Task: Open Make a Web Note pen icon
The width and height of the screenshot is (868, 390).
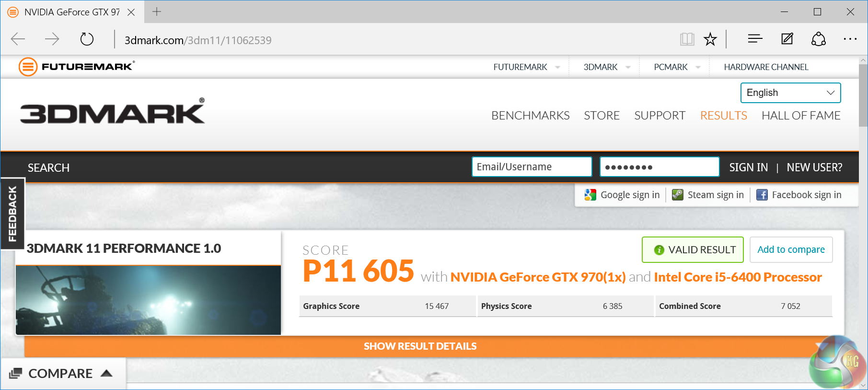Action: click(787, 38)
